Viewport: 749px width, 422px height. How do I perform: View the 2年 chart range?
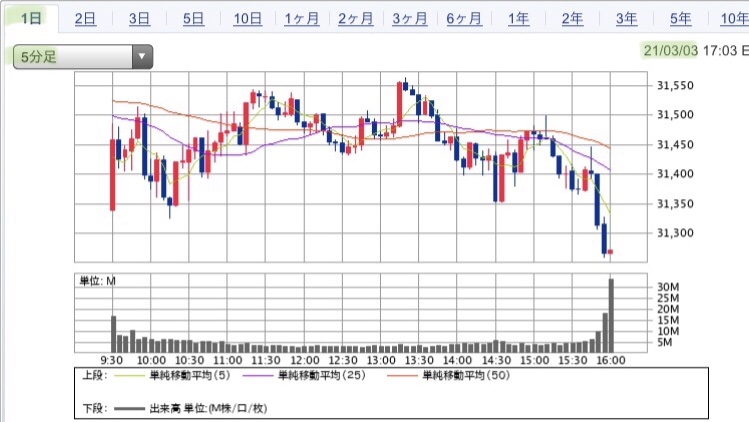pos(572,19)
